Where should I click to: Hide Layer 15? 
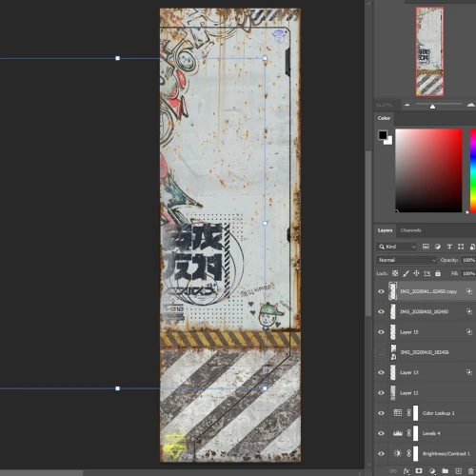[x=381, y=332]
